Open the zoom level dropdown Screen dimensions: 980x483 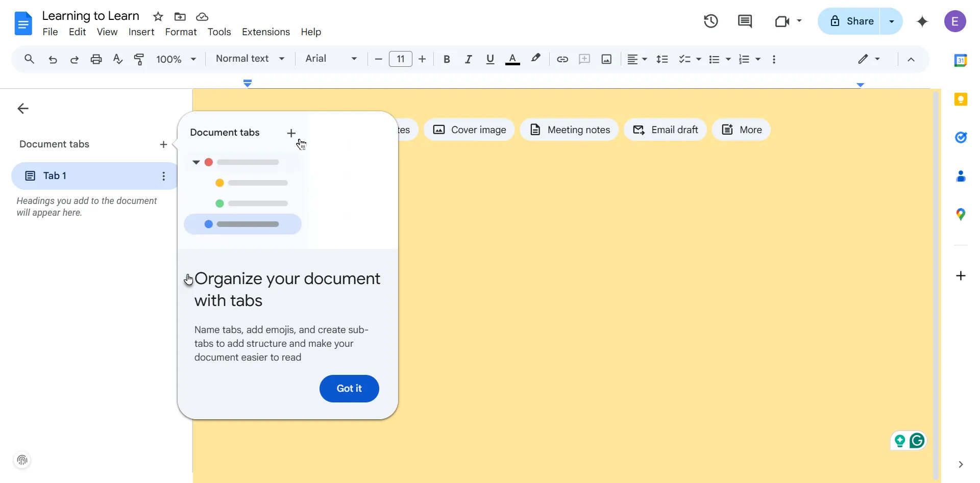[176, 59]
